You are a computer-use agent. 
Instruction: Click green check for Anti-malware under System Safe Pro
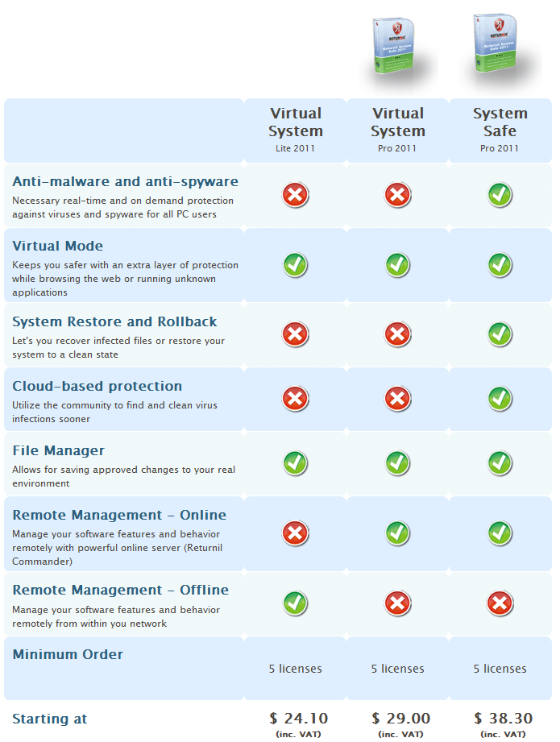(500, 195)
